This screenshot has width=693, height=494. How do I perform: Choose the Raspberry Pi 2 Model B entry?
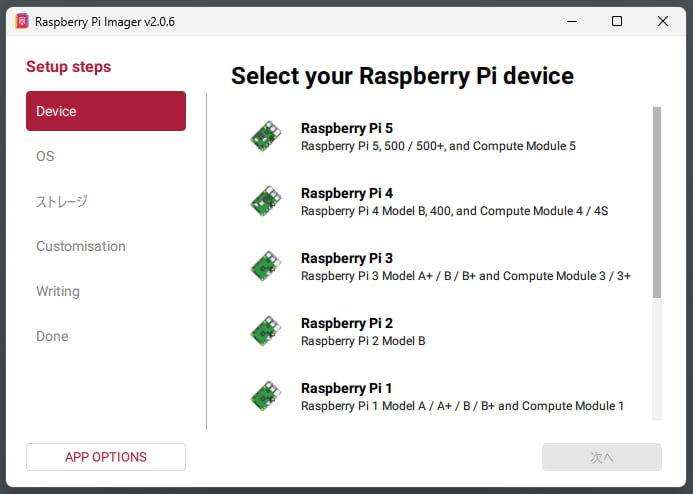(x=363, y=332)
